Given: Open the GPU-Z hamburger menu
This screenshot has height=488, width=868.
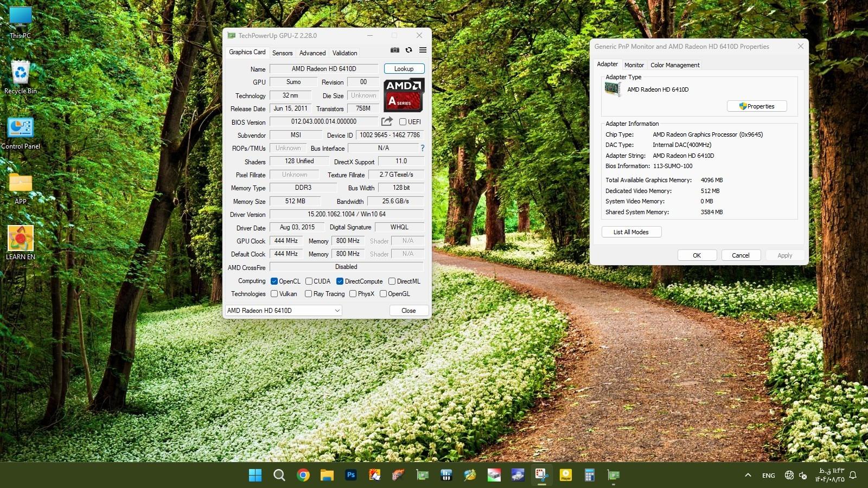Looking at the screenshot, I should click(x=423, y=50).
